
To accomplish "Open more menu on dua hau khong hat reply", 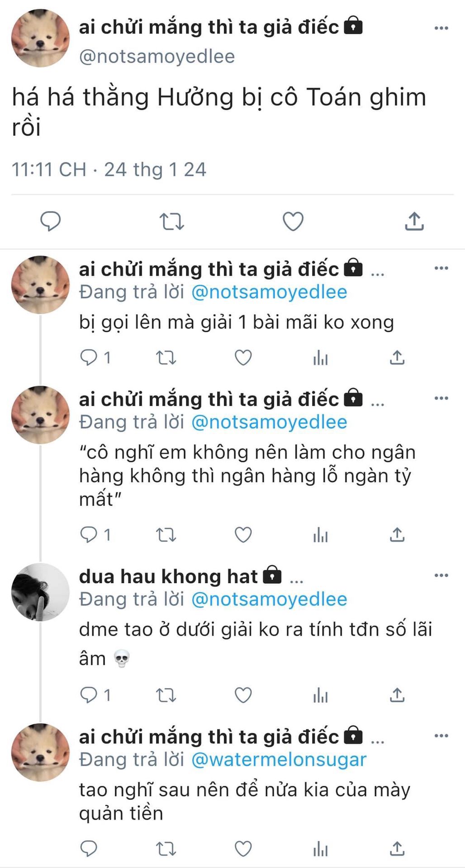I will [x=441, y=576].
